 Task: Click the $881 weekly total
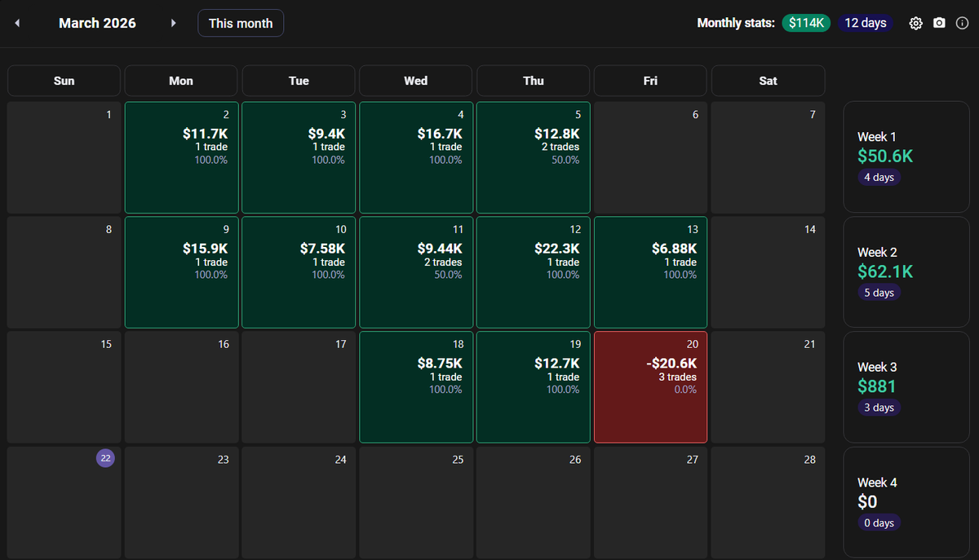pyautogui.click(x=877, y=386)
